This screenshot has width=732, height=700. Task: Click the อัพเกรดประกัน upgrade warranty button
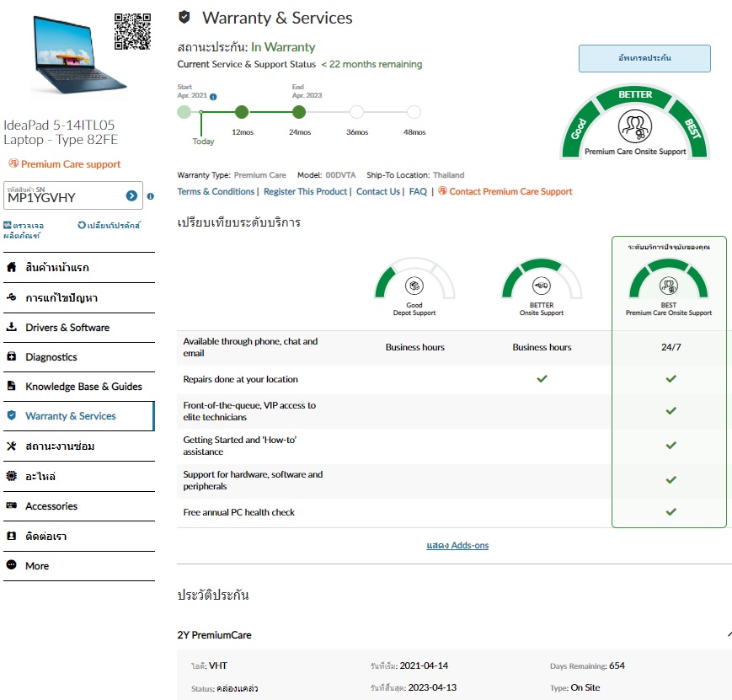click(644, 58)
